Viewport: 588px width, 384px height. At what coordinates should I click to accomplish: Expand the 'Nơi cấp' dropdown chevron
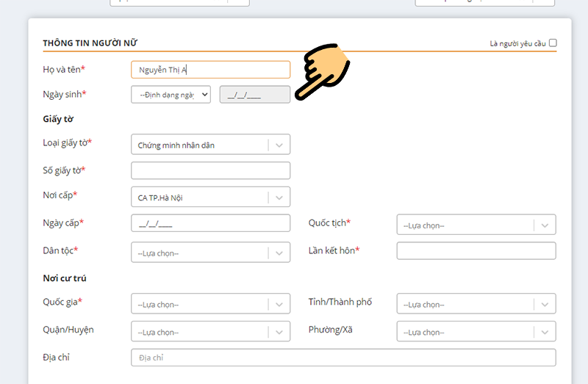point(279,198)
